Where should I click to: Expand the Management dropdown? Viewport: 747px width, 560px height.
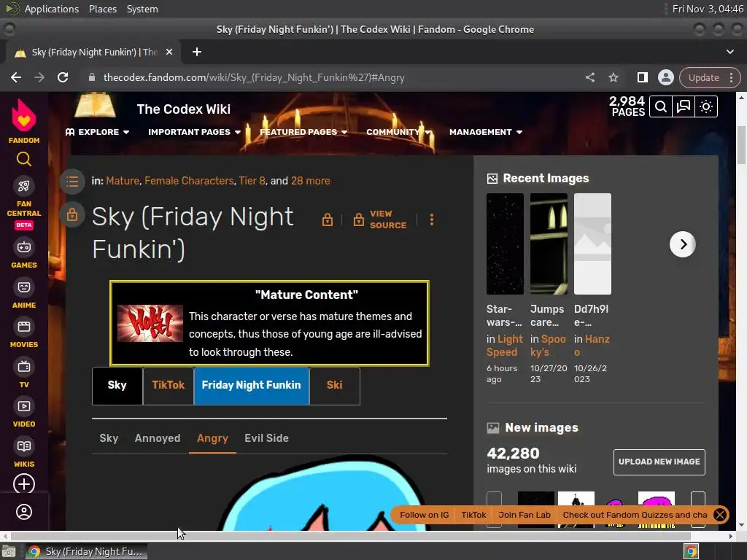tap(486, 132)
